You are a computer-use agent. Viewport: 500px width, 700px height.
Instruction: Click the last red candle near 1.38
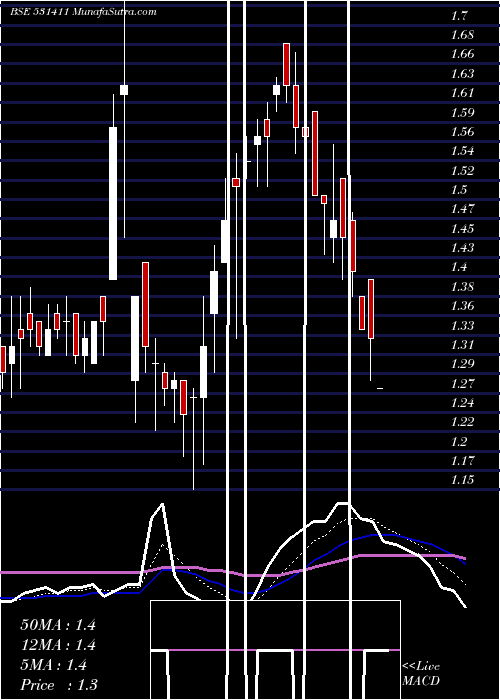(x=371, y=309)
